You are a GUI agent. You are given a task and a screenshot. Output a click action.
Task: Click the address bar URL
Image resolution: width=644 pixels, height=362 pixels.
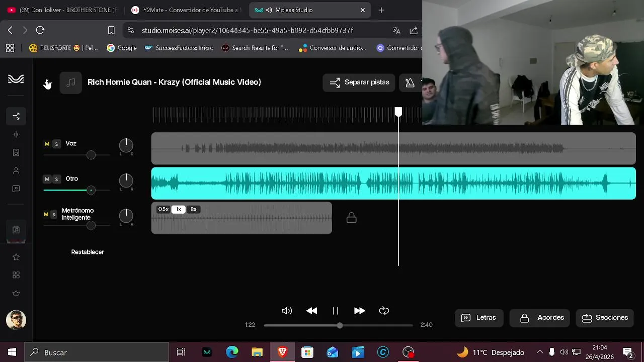click(248, 30)
